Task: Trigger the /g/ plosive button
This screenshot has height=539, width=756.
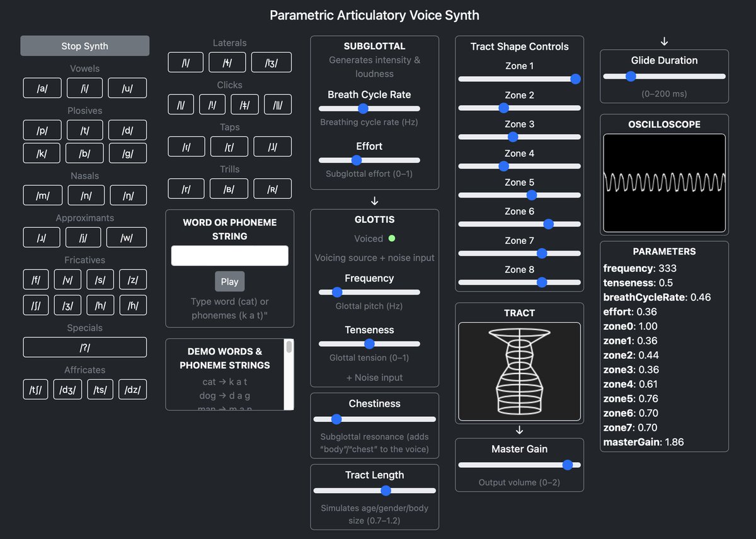Action: tap(127, 153)
